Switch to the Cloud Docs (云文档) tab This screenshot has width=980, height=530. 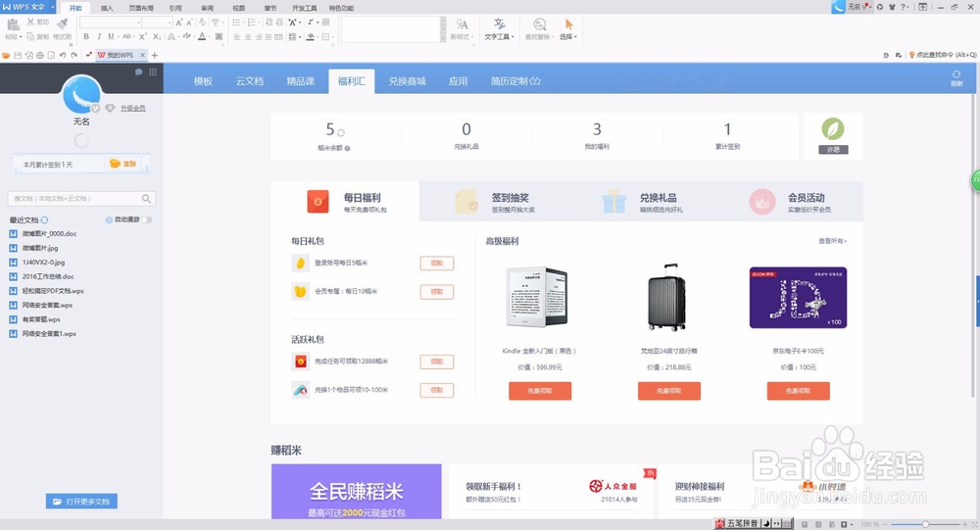pyautogui.click(x=249, y=81)
